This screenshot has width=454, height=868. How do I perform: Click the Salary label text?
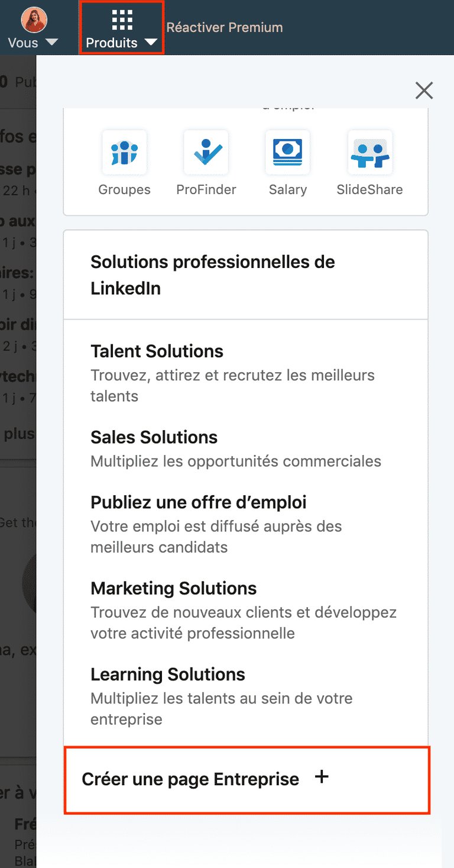coord(288,190)
